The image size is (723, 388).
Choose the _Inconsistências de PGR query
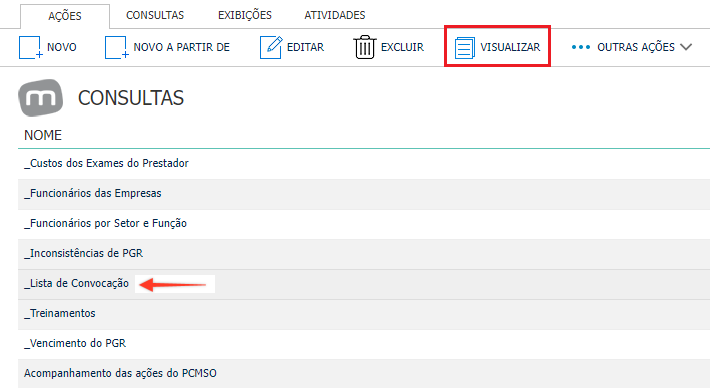tap(364, 254)
